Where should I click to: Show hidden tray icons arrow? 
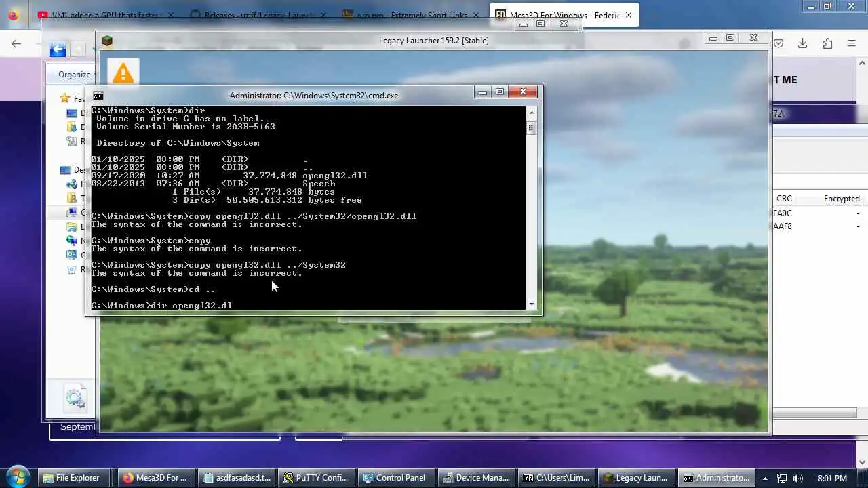tap(765, 478)
